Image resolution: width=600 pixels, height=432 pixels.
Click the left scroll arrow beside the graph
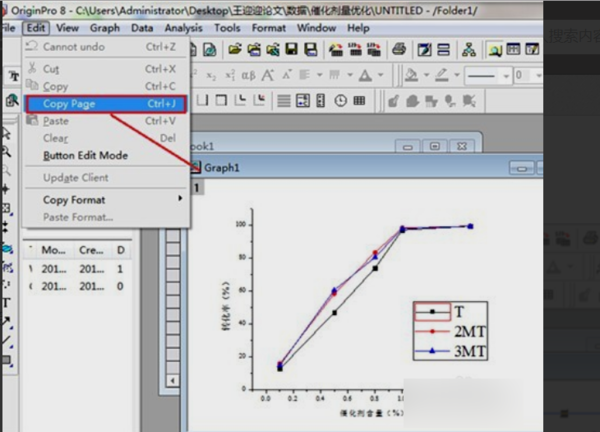coord(173,380)
